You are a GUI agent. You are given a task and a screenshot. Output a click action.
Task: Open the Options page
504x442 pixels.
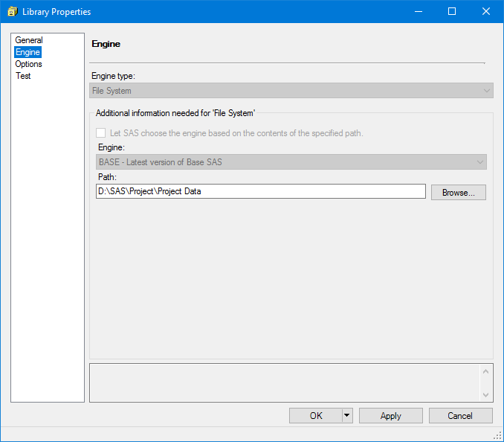(x=29, y=64)
